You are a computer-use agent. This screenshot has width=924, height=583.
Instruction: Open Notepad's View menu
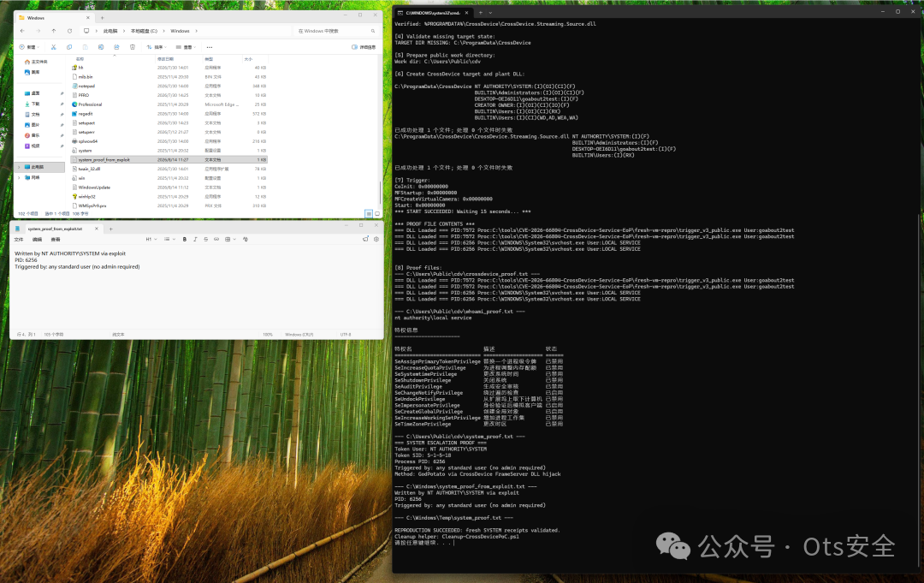(x=56, y=240)
